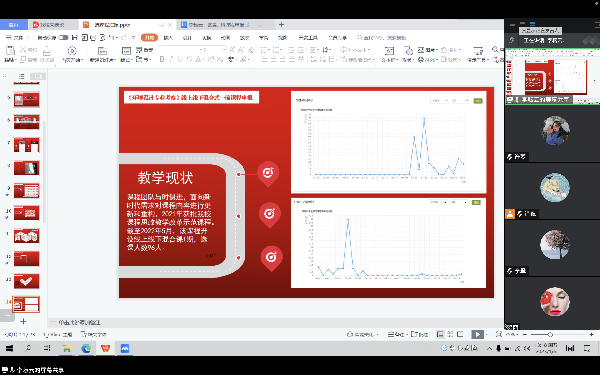Click the Underline formatting icon
This screenshot has width=600, height=375.
click(180, 59)
